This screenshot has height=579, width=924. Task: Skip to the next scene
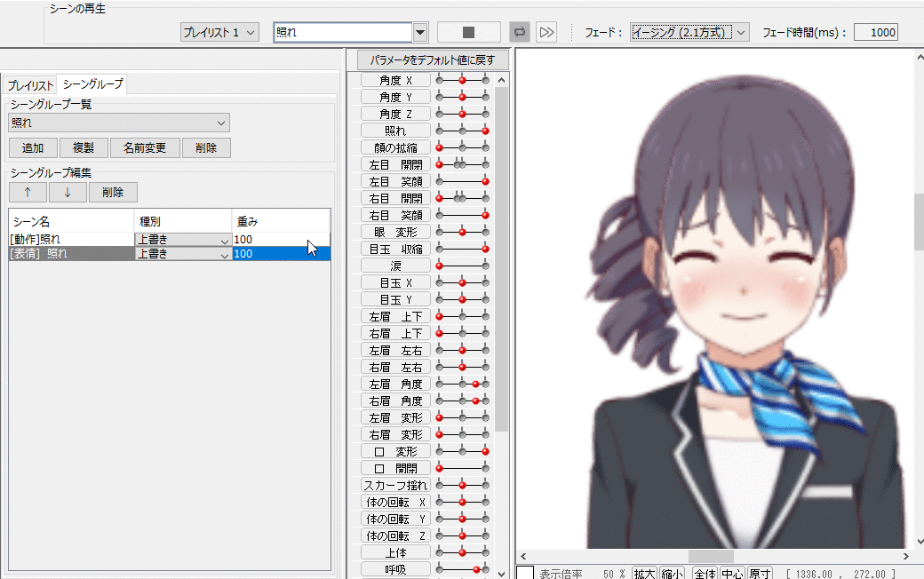pyautogui.click(x=547, y=32)
